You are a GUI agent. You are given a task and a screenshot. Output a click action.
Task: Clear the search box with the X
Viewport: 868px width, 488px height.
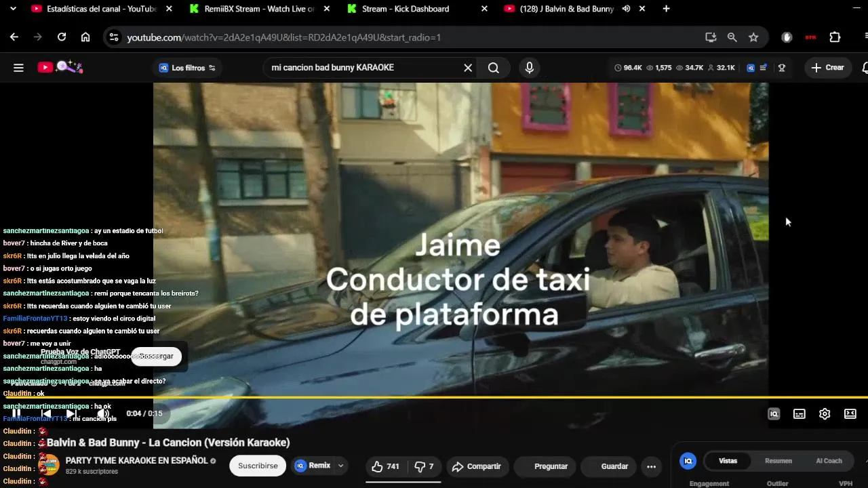point(467,68)
